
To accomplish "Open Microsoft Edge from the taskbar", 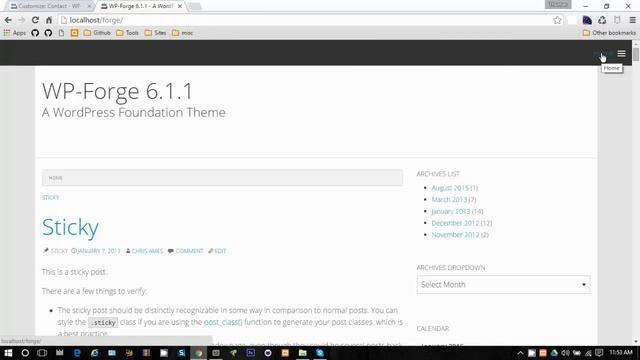I will [77, 353].
